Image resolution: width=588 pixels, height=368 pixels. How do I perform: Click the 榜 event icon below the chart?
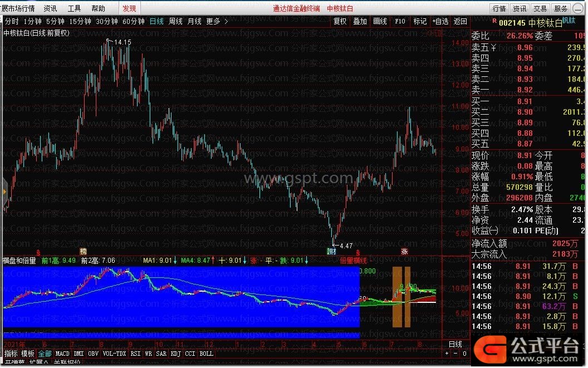pyautogui.click(x=84, y=251)
